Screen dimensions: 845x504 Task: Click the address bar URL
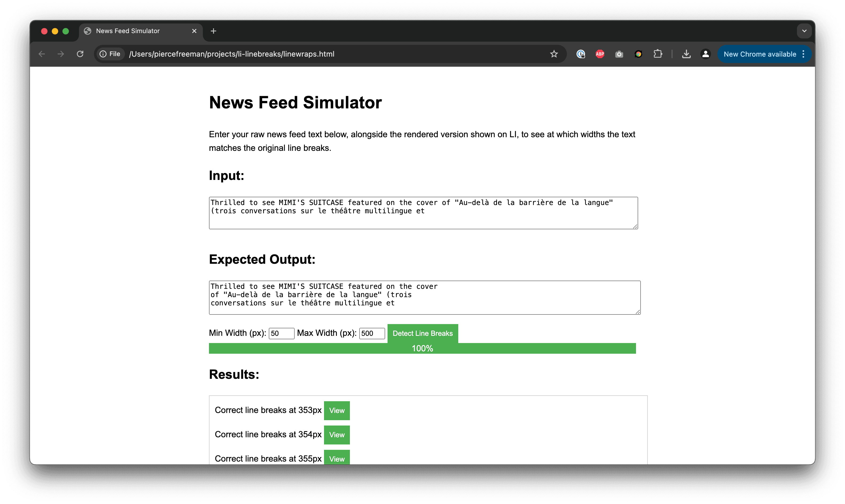[232, 54]
